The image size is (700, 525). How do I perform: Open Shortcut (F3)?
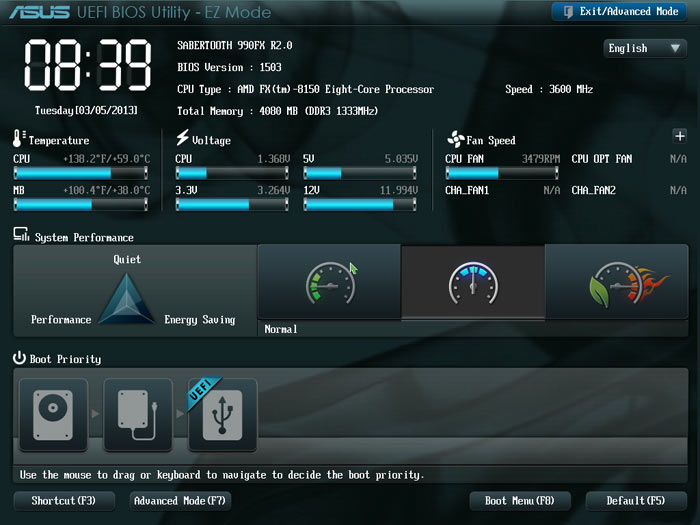[64, 501]
